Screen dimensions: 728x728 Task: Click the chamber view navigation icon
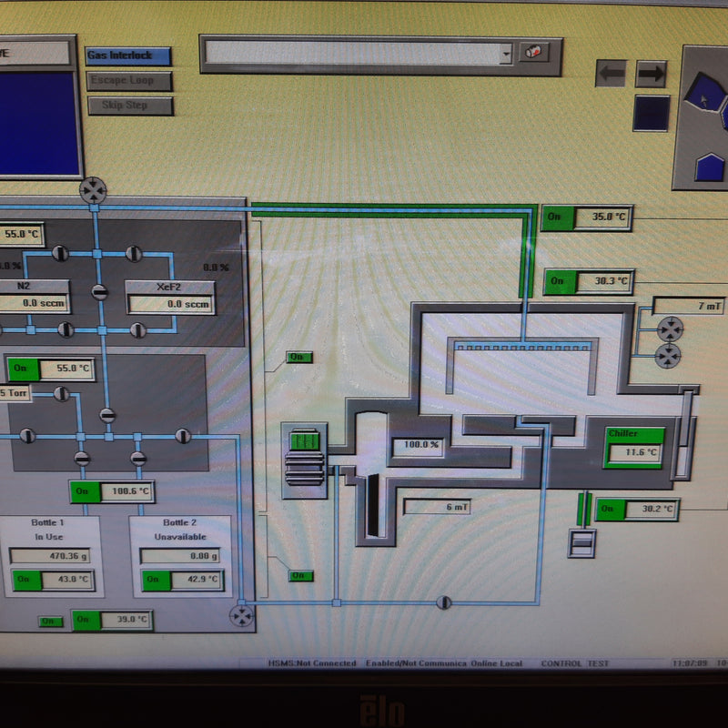pyautogui.click(x=702, y=116)
